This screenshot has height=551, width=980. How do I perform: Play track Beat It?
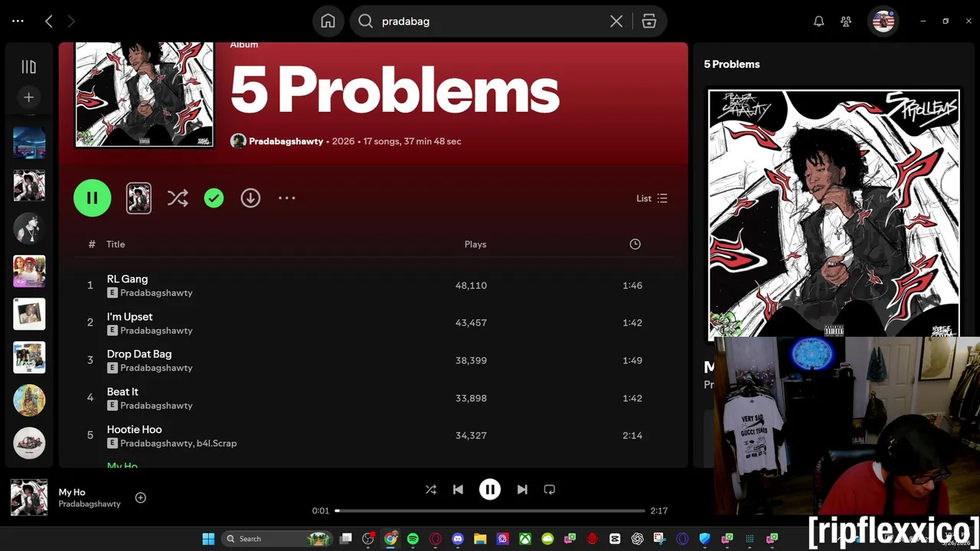pos(374,398)
